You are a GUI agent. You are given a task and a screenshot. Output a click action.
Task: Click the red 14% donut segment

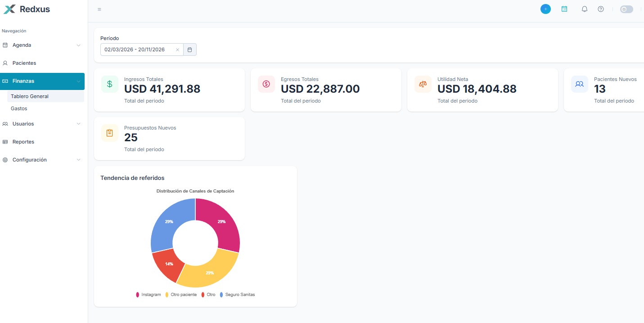169,264
